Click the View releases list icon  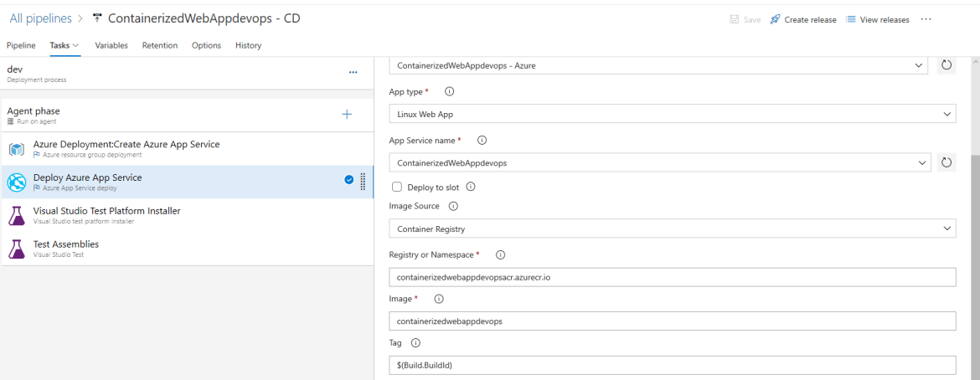point(850,19)
